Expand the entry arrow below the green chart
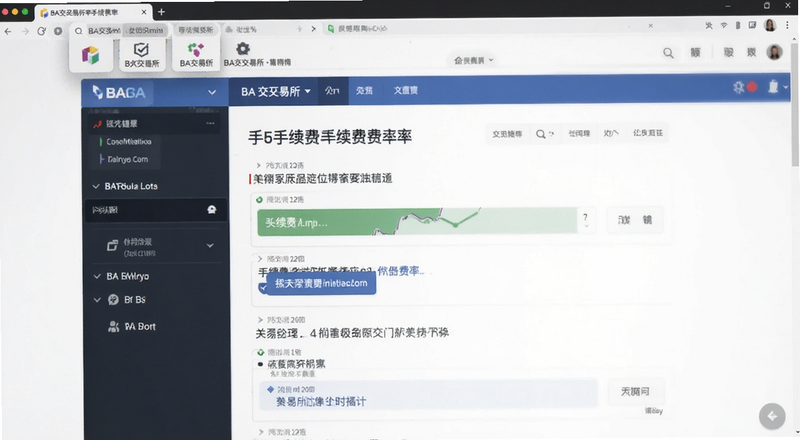Image resolution: width=800 pixels, height=440 pixels. [x=260, y=259]
